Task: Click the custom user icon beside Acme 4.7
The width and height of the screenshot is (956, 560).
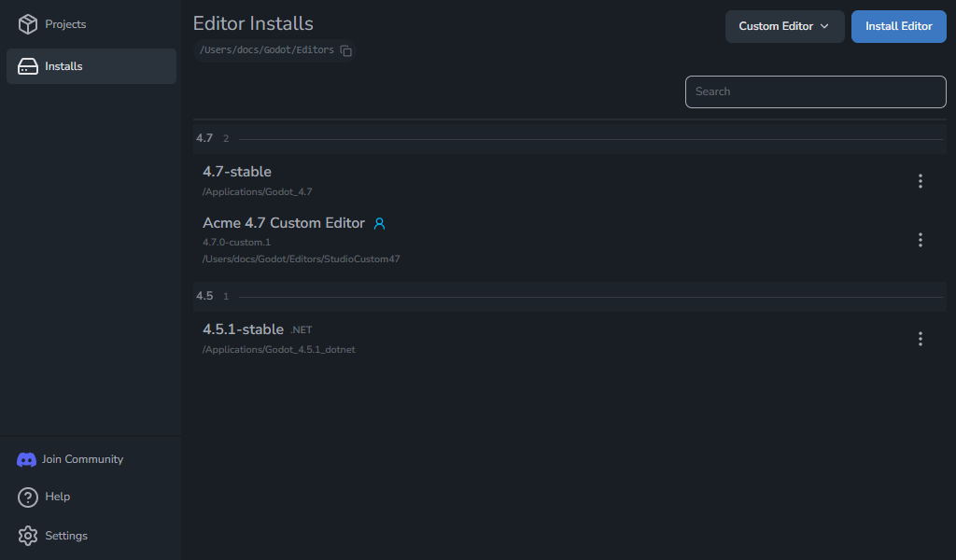Action: 379,224
